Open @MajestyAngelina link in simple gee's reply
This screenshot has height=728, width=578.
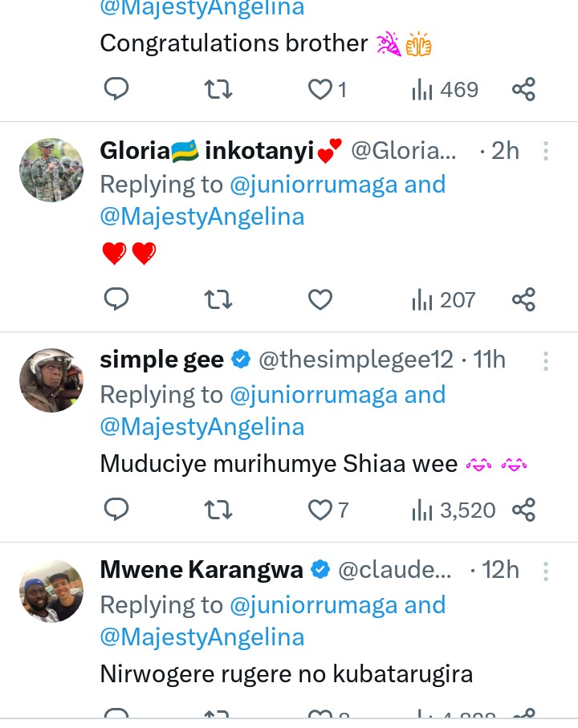(x=201, y=427)
